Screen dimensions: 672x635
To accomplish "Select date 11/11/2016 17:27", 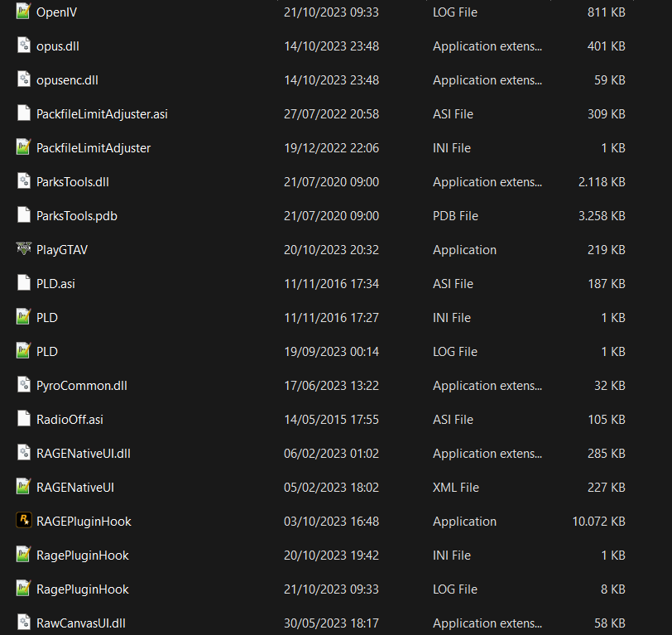I will [331, 318].
